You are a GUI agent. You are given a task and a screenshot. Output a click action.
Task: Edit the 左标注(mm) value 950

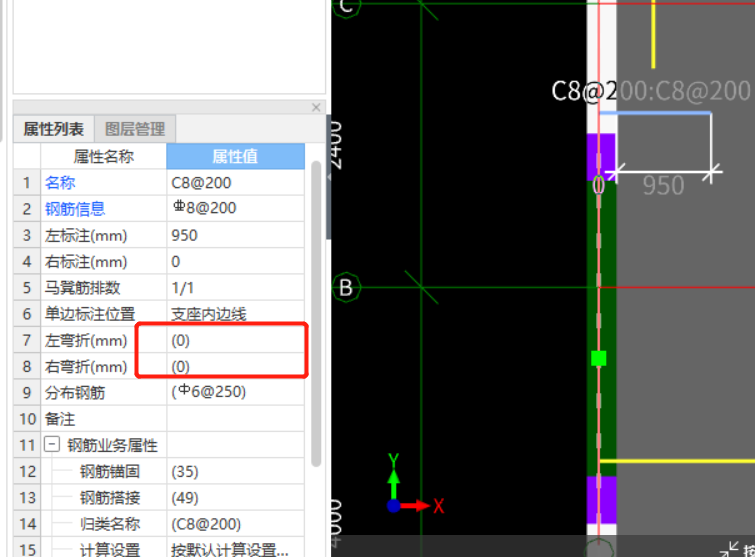point(235,235)
